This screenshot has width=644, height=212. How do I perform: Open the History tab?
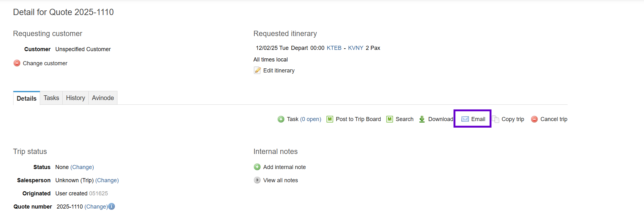75,98
